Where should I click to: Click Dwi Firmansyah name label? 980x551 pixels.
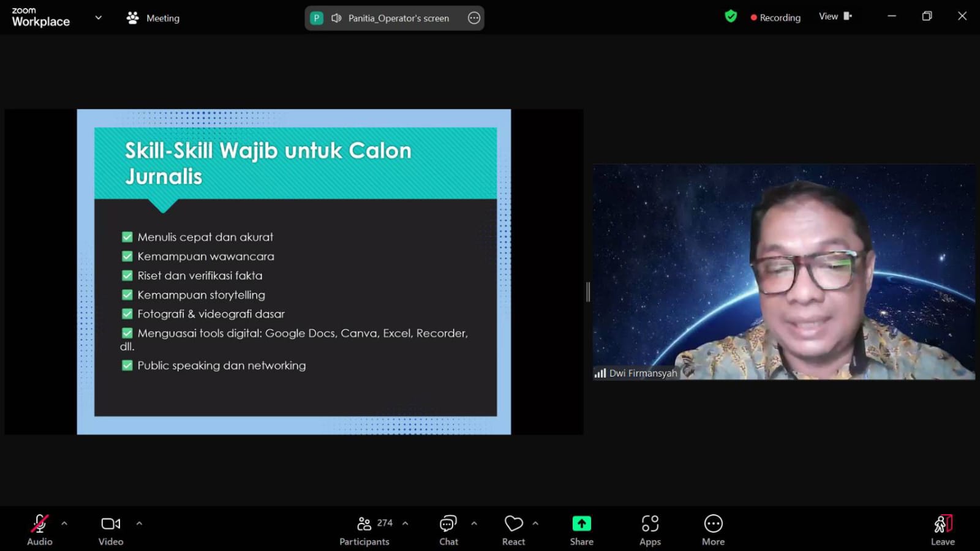[x=643, y=373]
